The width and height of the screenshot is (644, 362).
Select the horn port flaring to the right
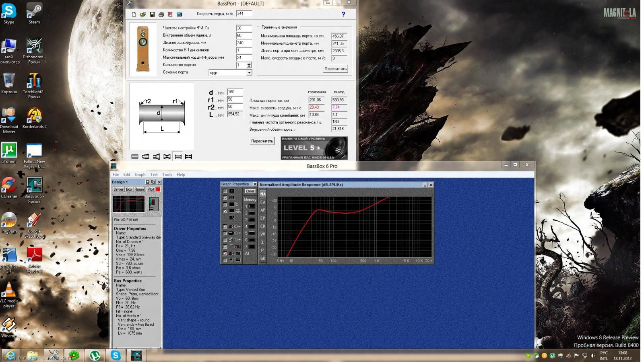[x=156, y=156]
